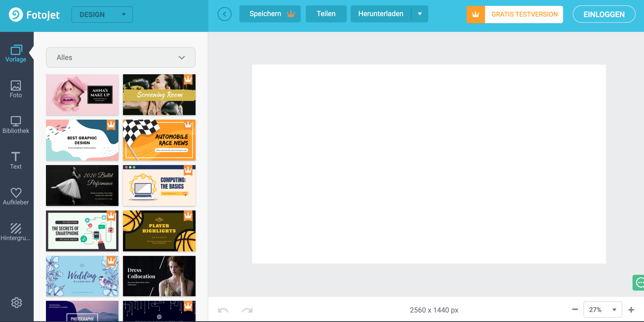Open the Aufkleber stickers panel
644x322 pixels.
tap(16, 196)
